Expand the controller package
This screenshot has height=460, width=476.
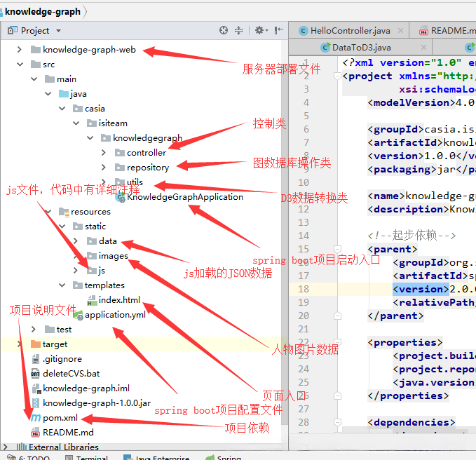pos(104,152)
